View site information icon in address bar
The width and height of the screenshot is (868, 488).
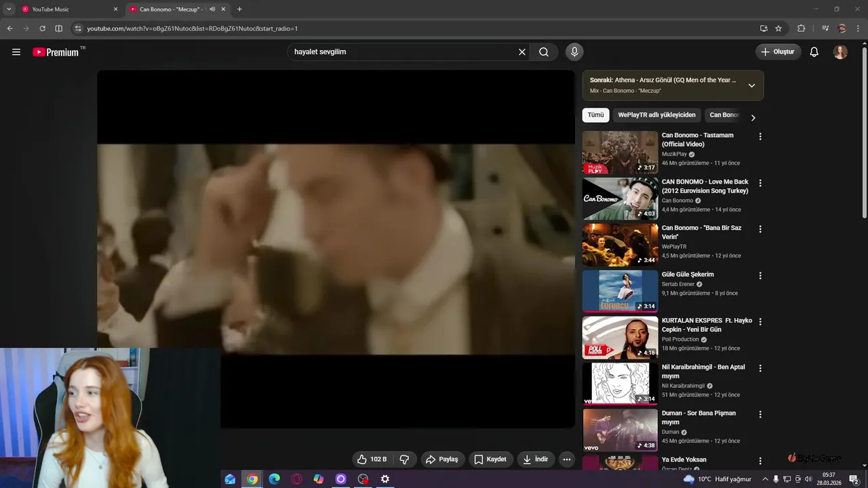[x=78, y=28]
